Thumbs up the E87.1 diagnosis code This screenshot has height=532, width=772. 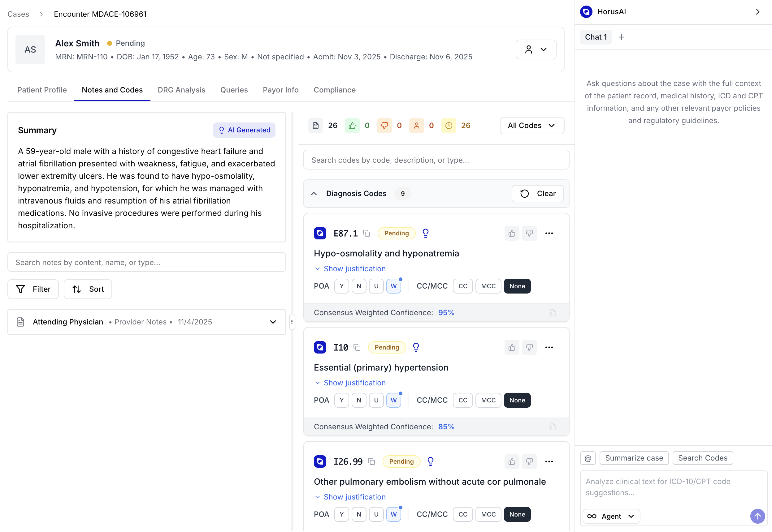pyautogui.click(x=511, y=233)
